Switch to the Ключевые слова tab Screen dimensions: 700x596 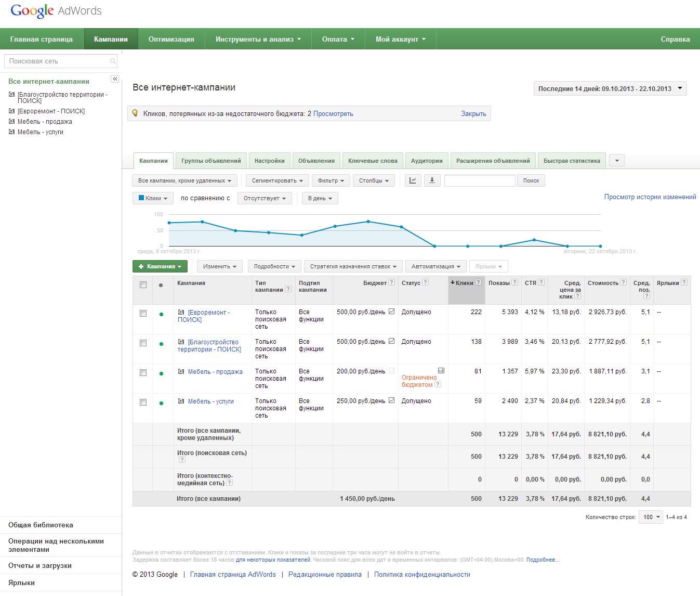373,161
